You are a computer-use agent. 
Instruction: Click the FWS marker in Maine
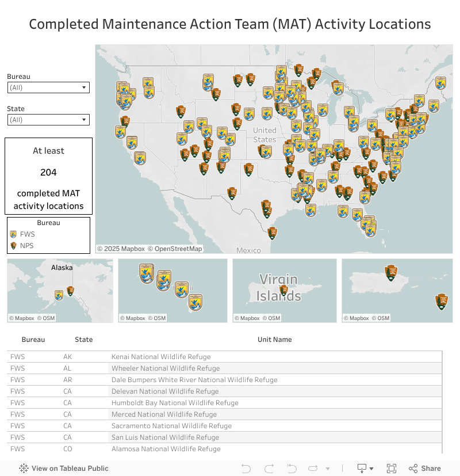click(x=440, y=83)
